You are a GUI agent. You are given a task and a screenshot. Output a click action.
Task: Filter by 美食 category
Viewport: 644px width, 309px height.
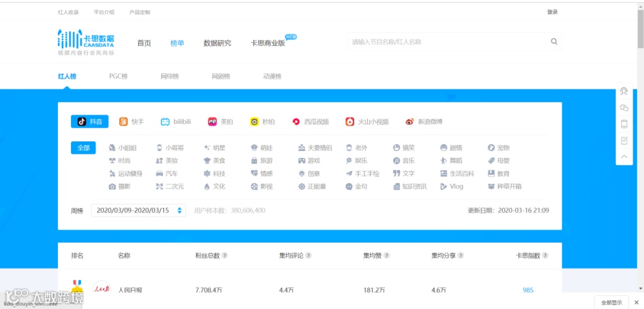pyautogui.click(x=215, y=160)
